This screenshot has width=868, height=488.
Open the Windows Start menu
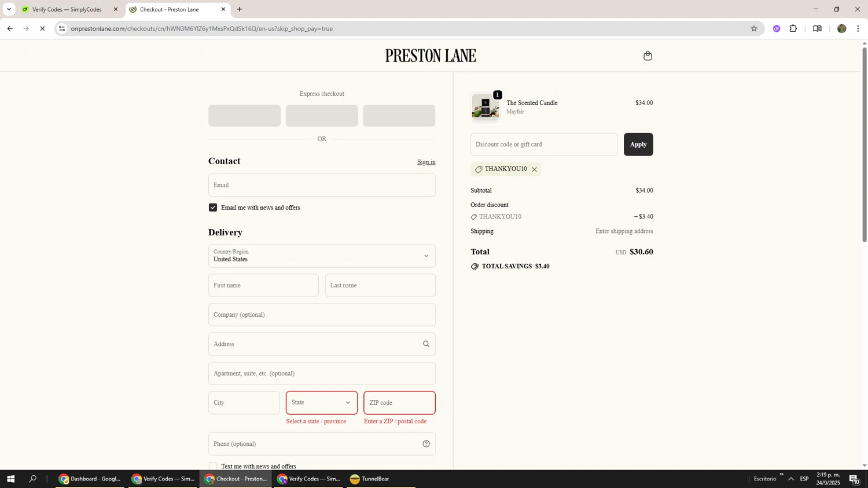[x=10, y=479]
